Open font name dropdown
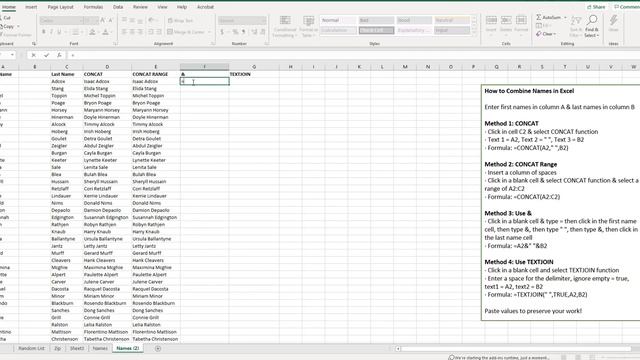The width and height of the screenshot is (640, 360). 81,20
